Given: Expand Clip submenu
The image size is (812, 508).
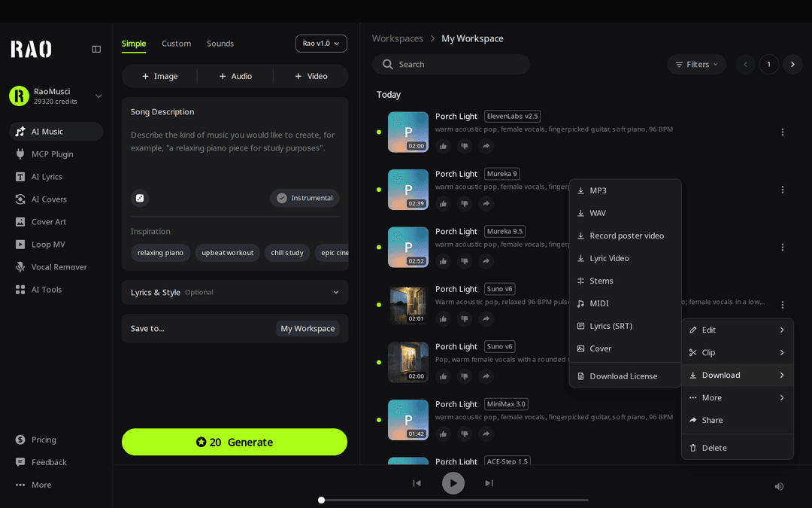Looking at the screenshot, I should click(738, 352).
